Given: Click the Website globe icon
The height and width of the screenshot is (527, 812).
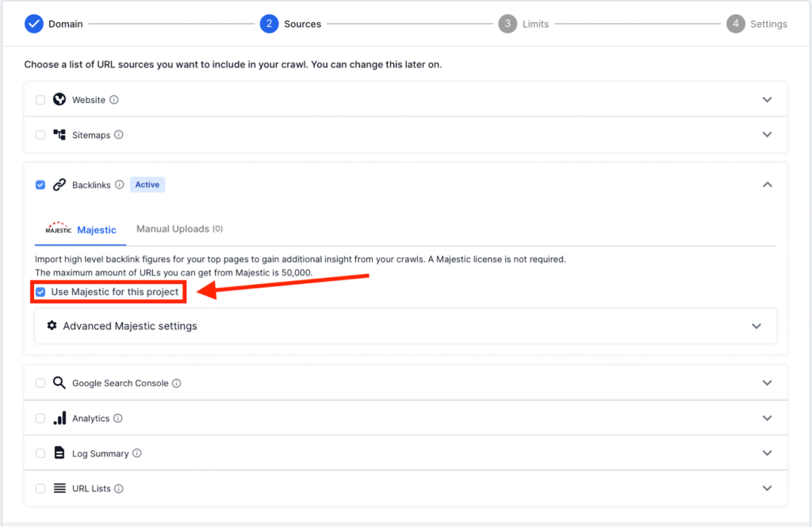Looking at the screenshot, I should coord(59,99).
